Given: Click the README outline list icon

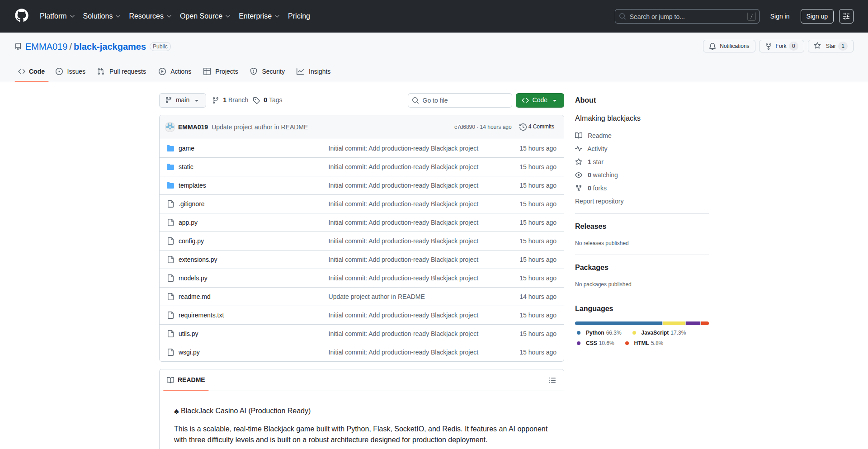Looking at the screenshot, I should pos(552,380).
